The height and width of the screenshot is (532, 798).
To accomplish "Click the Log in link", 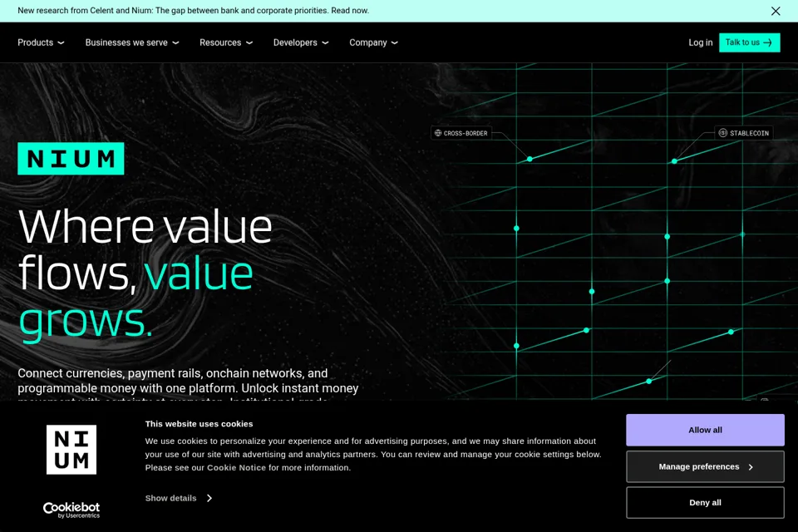I will (x=700, y=42).
